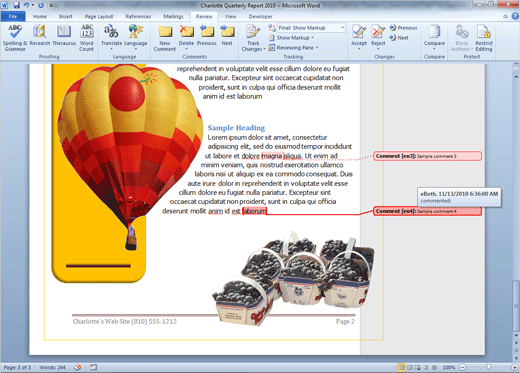This screenshot has width=520, height=373.
Task: Go to Next in the Comments group
Action: pyautogui.click(x=227, y=35)
